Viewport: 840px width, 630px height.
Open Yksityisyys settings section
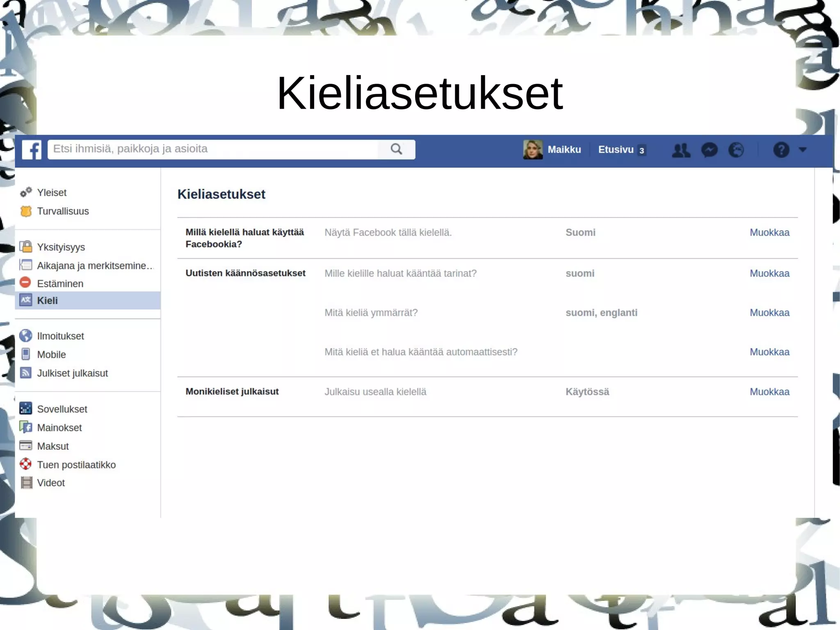[61, 247]
